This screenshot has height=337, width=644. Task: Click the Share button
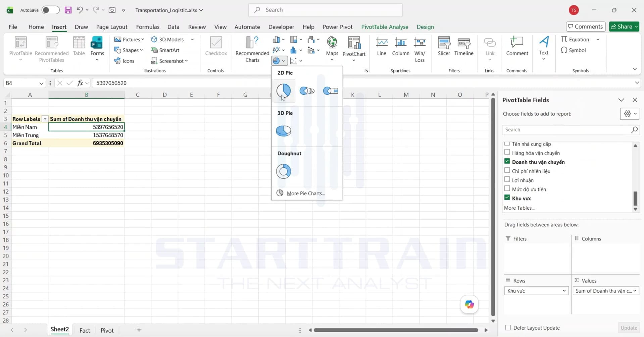(624, 27)
